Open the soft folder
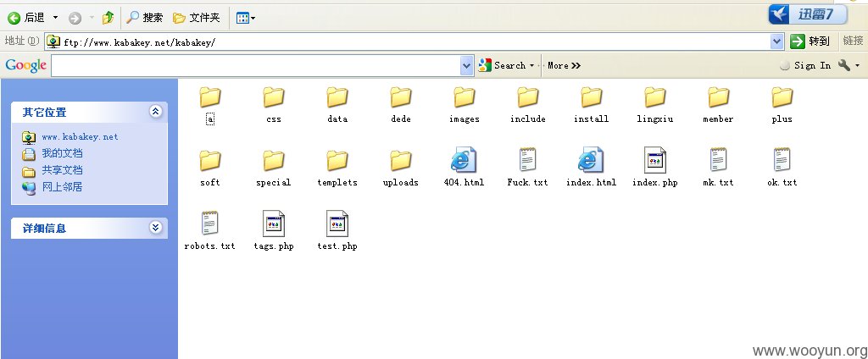 tap(210, 160)
